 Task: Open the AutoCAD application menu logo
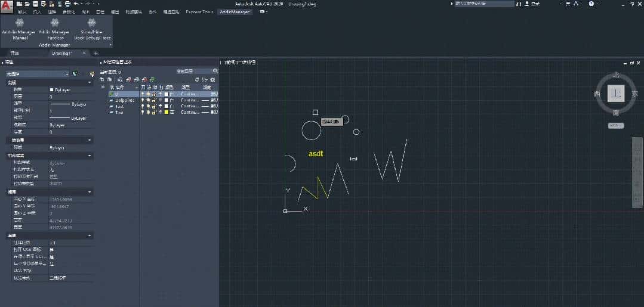(7, 6)
